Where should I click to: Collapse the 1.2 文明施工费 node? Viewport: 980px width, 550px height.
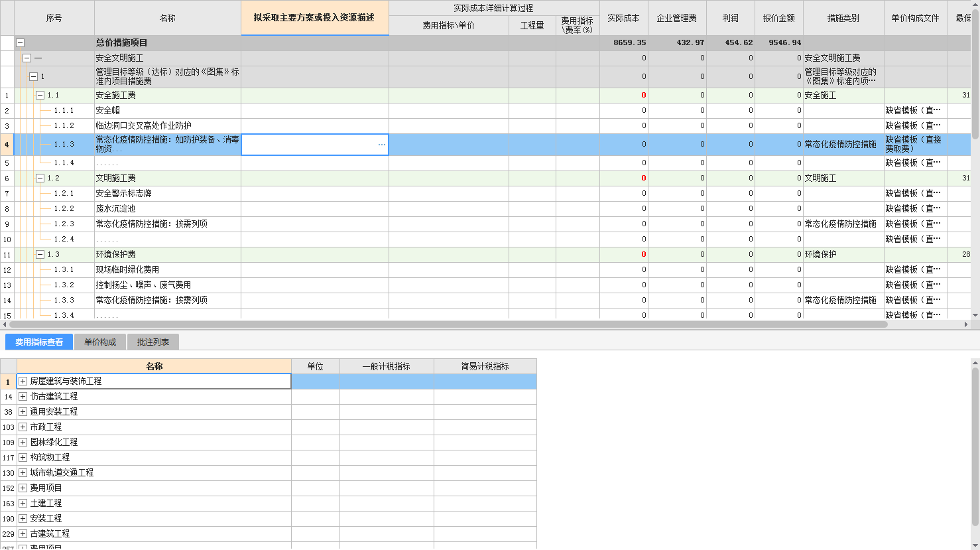40,178
